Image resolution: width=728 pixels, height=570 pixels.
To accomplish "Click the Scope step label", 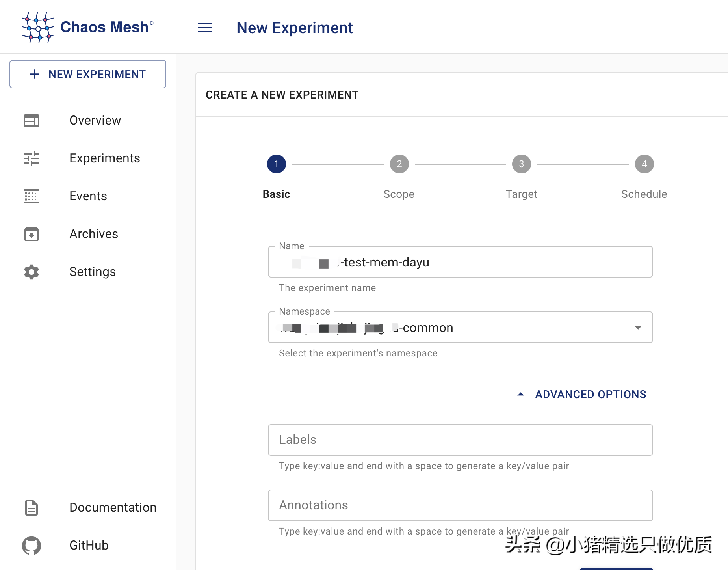I will [x=399, y=194].
